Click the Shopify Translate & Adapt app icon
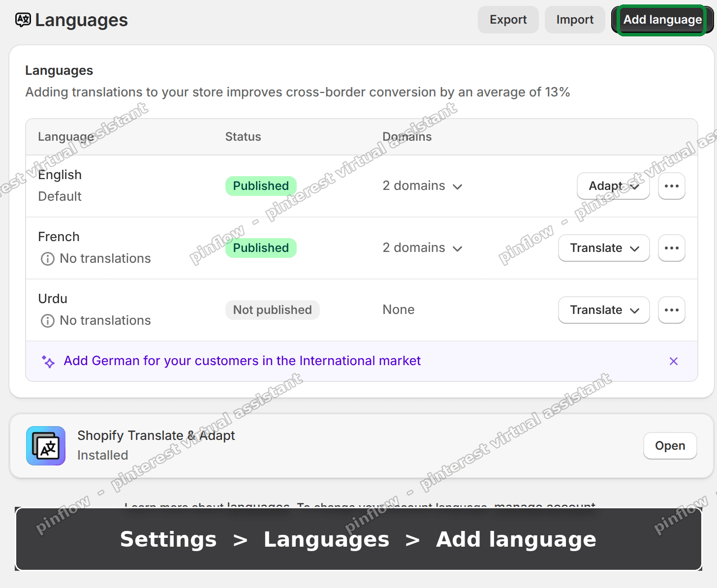 46,446
